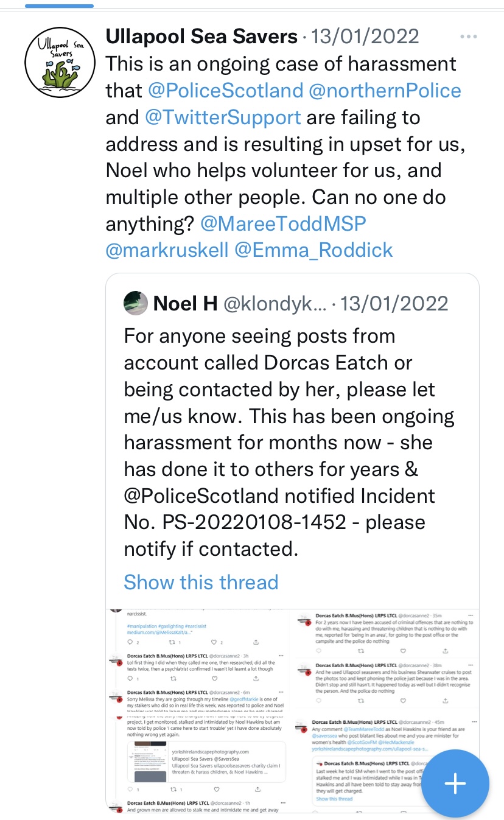Open the @PoliceScotland mention in the main tweet
Viewport: 504px width, 820px height.
pyautogui.click(x=226, y=91)
